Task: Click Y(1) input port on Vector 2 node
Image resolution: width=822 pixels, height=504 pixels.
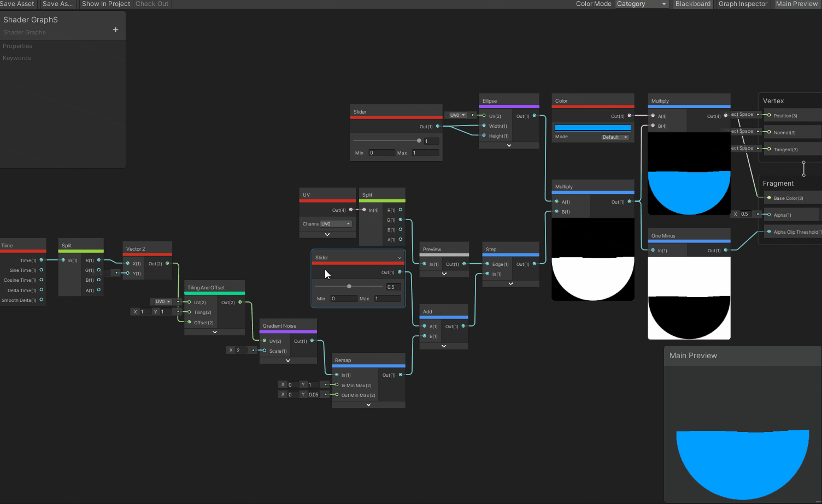Action: 128,273
